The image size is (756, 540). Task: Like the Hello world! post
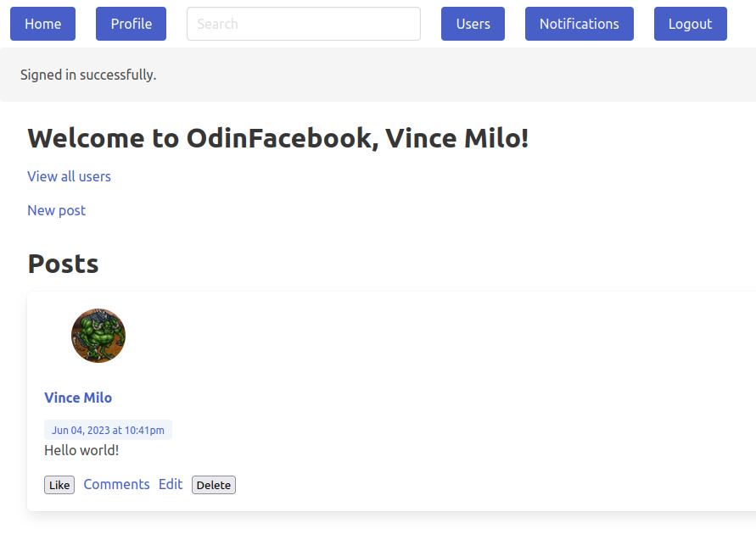pyautogui.click(x=59, y=485)
